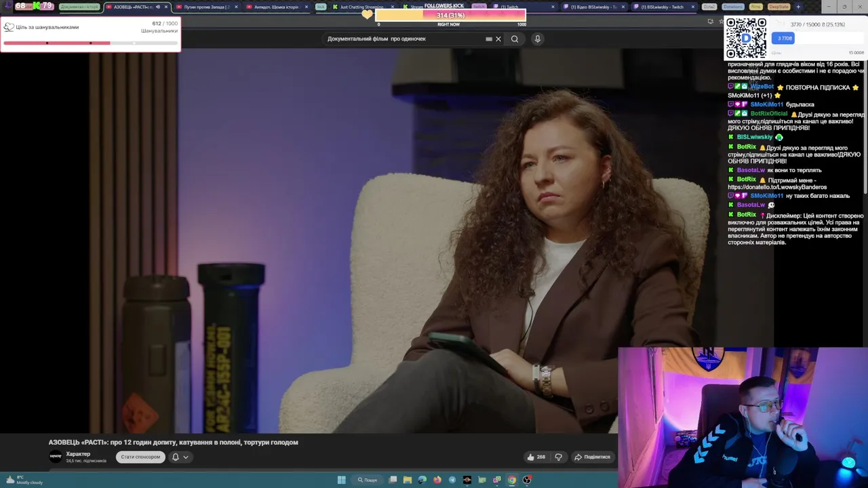Share the video via Поділитися button

(592, 457)
